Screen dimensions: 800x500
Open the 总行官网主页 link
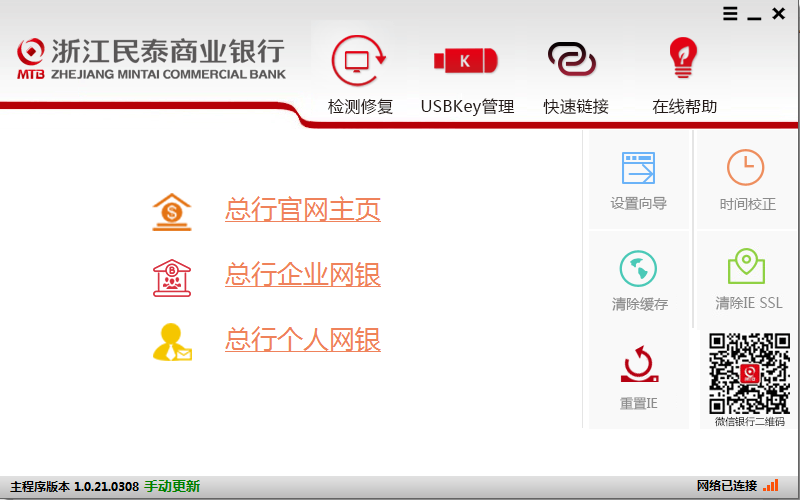(303, 210)
